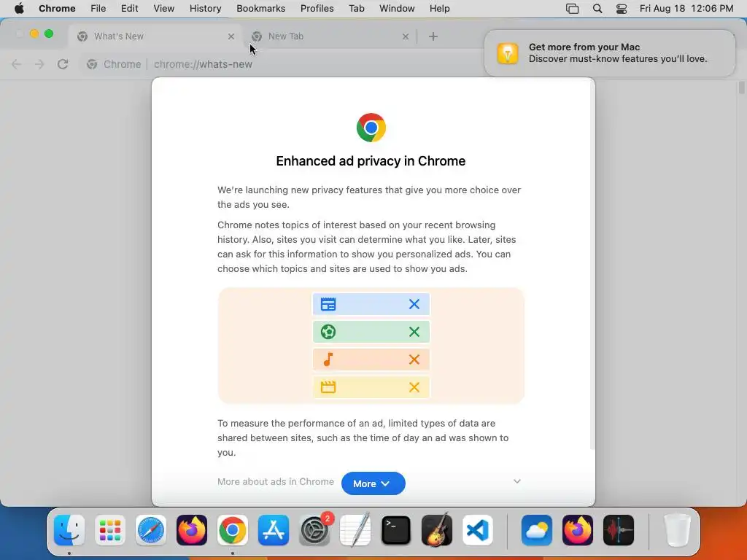The image size is (747, 560).
Task: Open TextEdit from the dock
Action: pos(355,530)
